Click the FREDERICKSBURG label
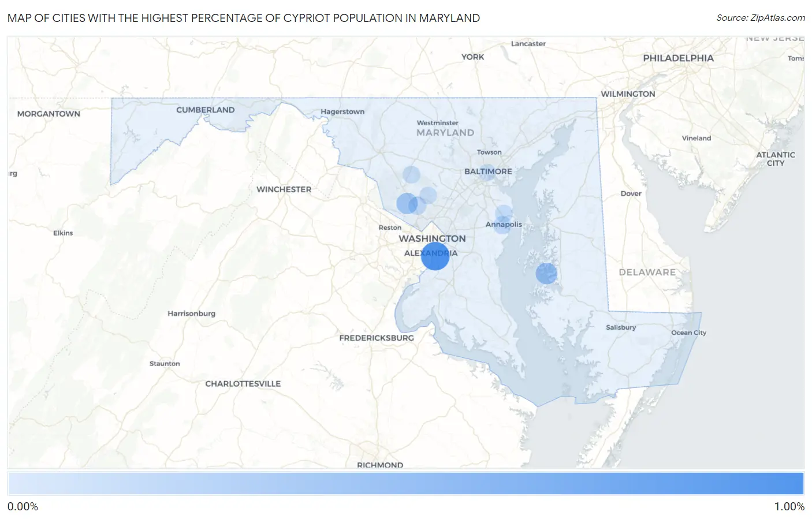Viewport: 812px width, 519px height. pyautogui.click(x=377, y=338)
